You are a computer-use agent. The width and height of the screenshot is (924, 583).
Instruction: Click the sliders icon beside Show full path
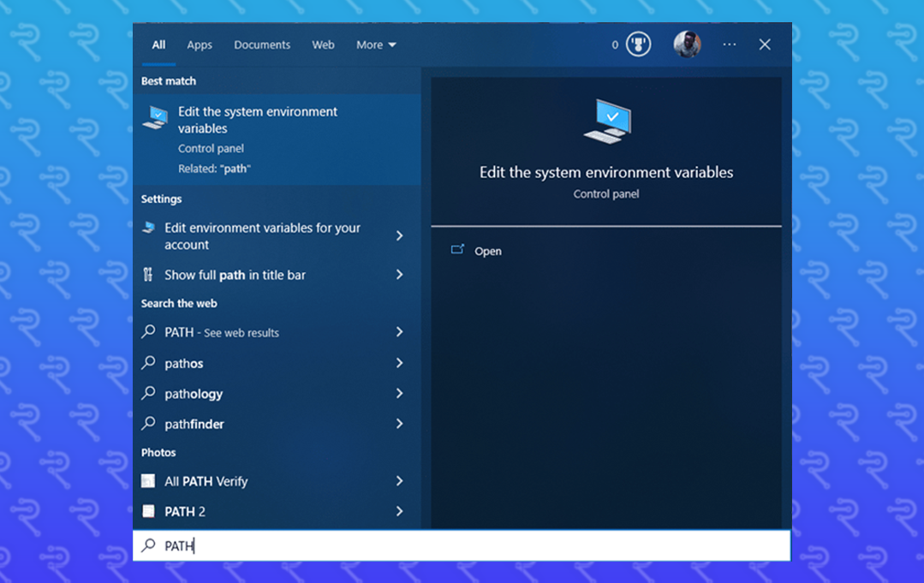click(150, 275)
